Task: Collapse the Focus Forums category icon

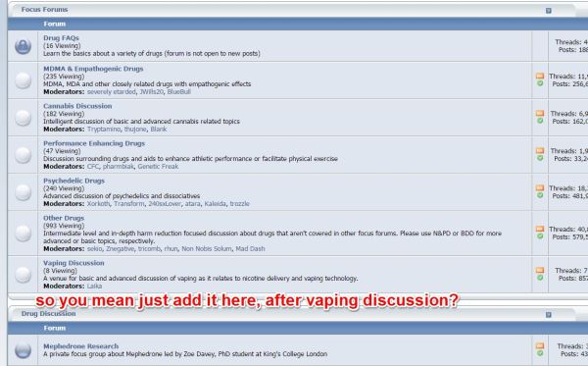Action: point(548,11)
